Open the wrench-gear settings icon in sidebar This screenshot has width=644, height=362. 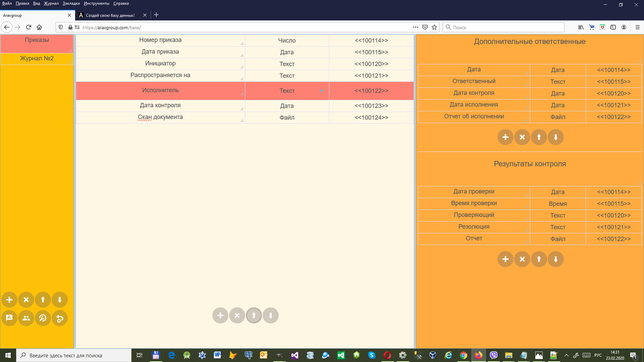43,318
